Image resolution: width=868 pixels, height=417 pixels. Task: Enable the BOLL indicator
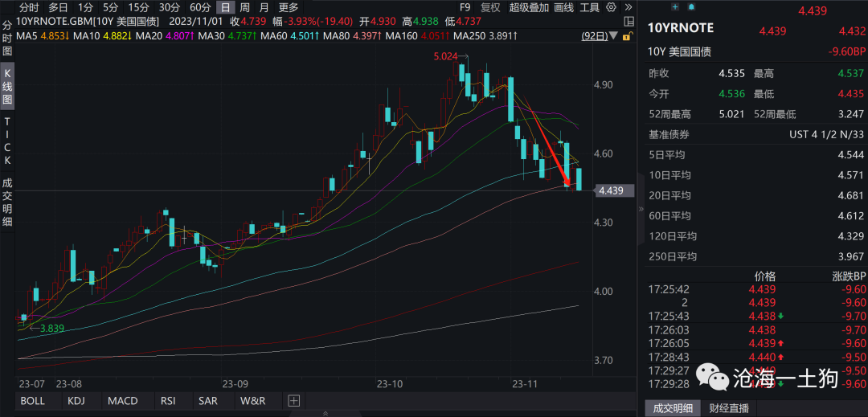(x=33, y=400)
